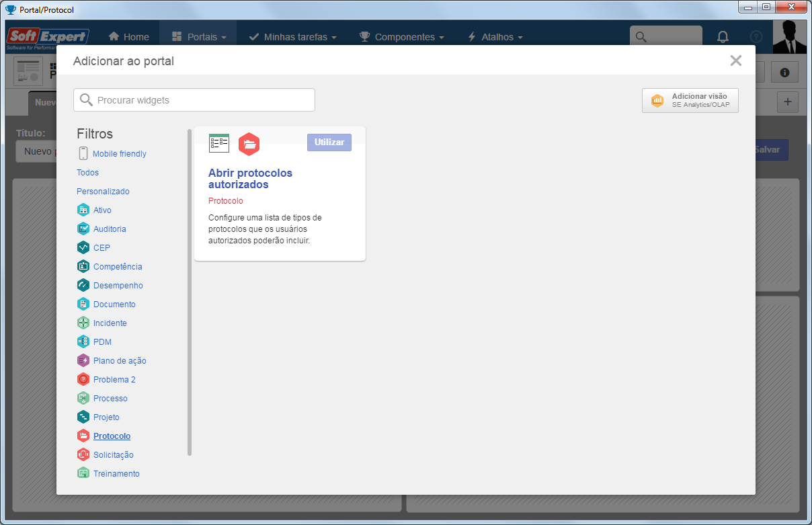The height and width of the screenshot is (525, 812).
Task: Select the Treinamento filter link
Action: coord(116,474)
